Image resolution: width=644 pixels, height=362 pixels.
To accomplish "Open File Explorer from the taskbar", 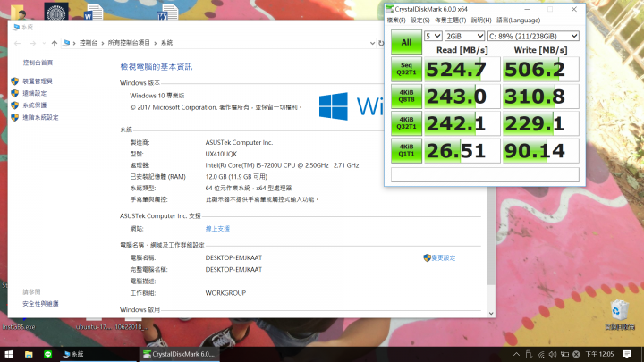I will [29, 354].
